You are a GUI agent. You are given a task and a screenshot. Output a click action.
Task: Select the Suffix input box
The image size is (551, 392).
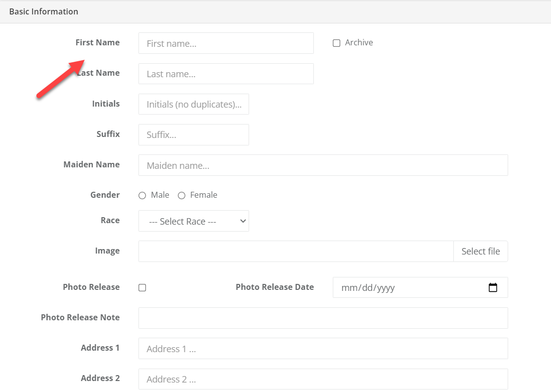(x=193, y=134)
